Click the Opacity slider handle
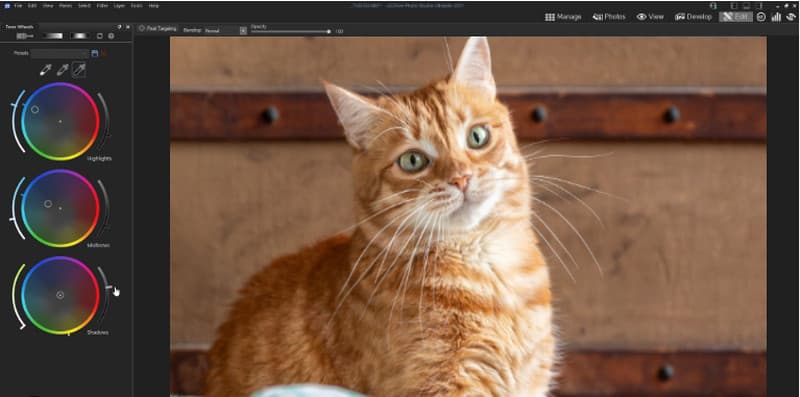 click(329, 32)
